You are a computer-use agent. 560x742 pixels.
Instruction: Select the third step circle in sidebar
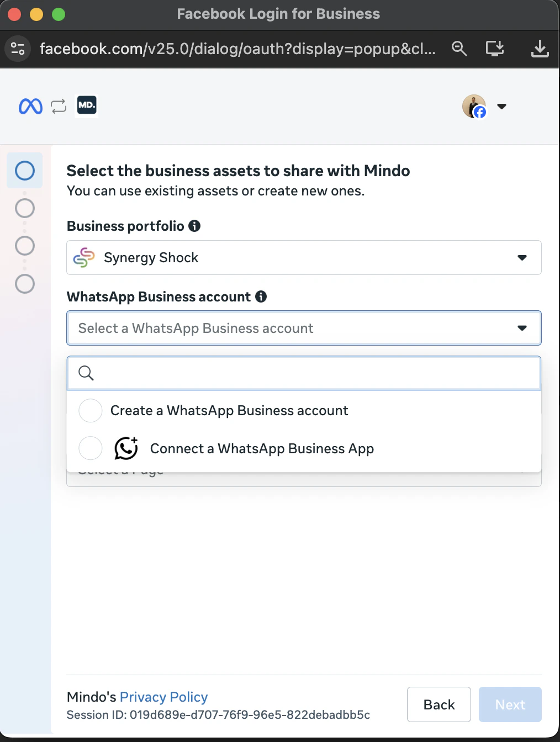pos(25,246)
